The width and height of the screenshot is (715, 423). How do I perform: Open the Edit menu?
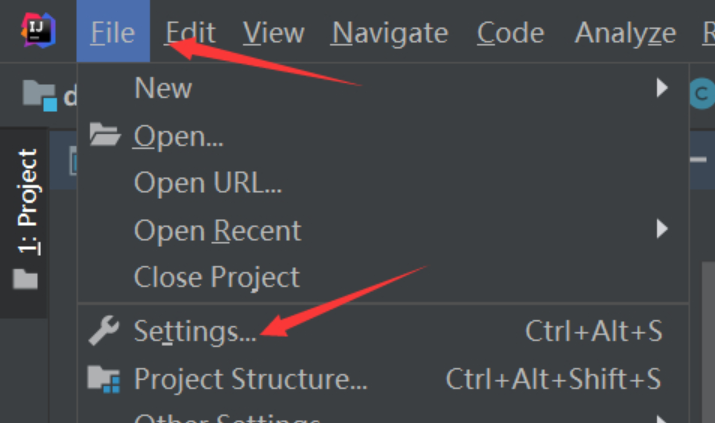[x=189, y=33]
